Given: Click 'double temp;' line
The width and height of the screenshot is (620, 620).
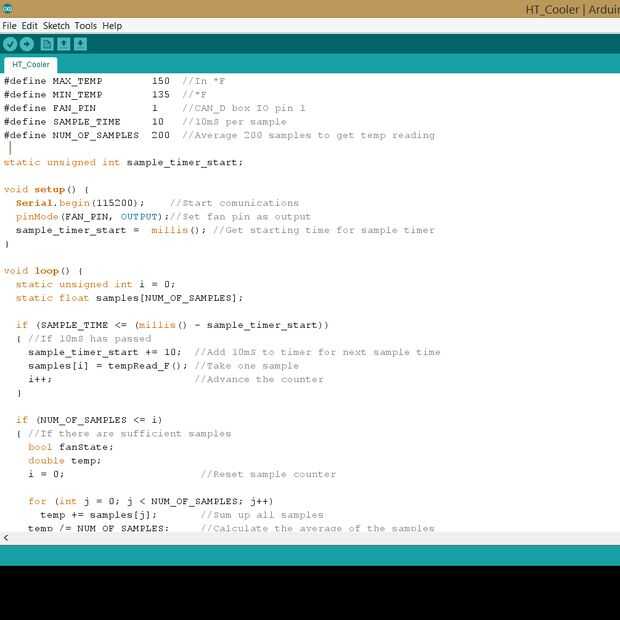Looking at the screenshot, I should [x=65, y=461].
